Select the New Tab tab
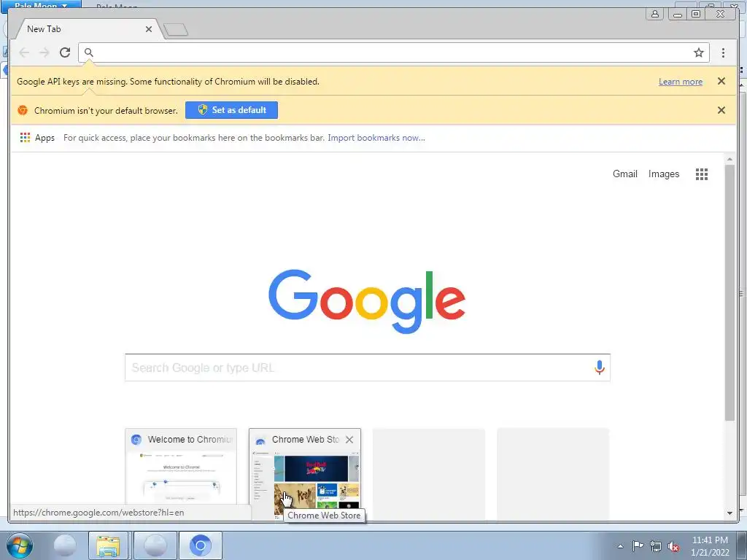The image size is (747, 560). 86,29
